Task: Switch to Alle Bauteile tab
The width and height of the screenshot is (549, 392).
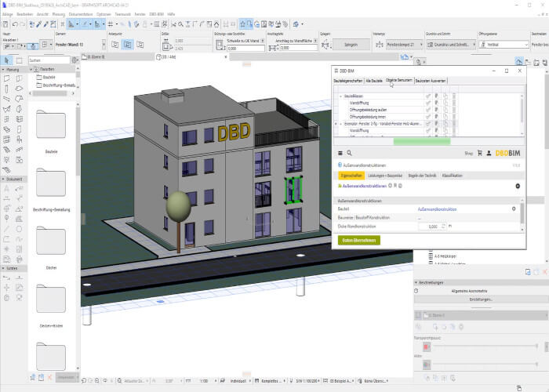Action: [374, 81]
